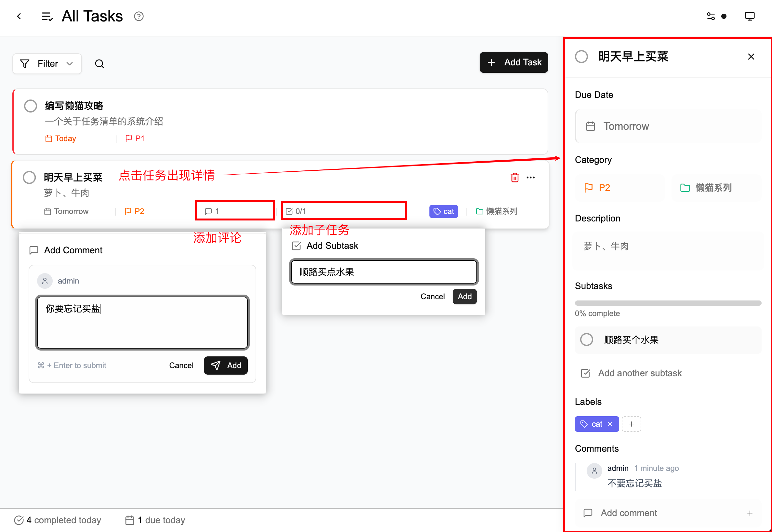Click the task list sort icon
The height and width of the screenshot is (532, 772).
47,16
